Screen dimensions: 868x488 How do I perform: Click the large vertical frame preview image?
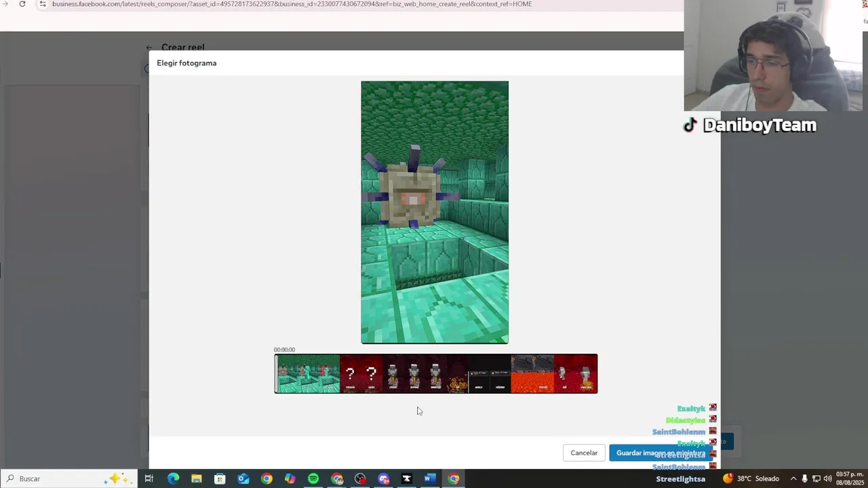pos(435,212)
